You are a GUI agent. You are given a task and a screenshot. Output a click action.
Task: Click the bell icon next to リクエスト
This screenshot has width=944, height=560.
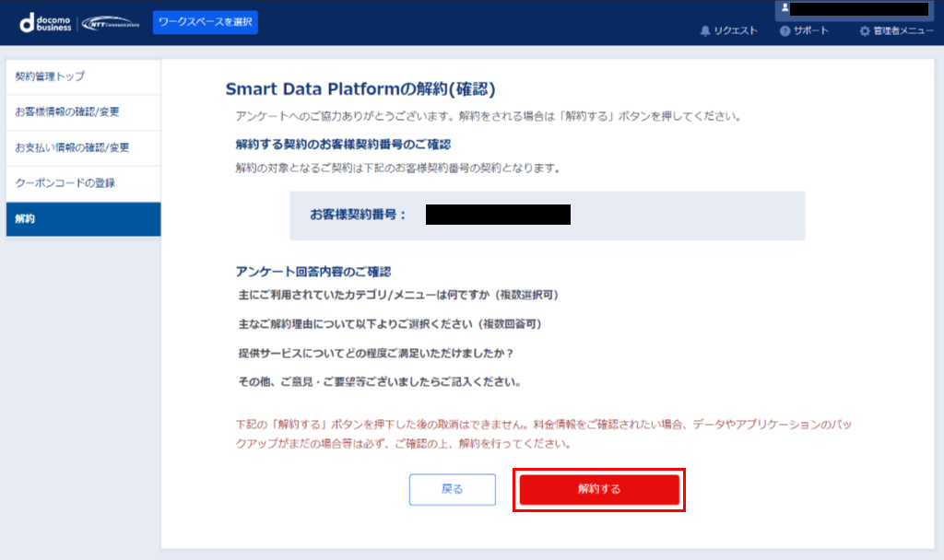pos(705,31)
